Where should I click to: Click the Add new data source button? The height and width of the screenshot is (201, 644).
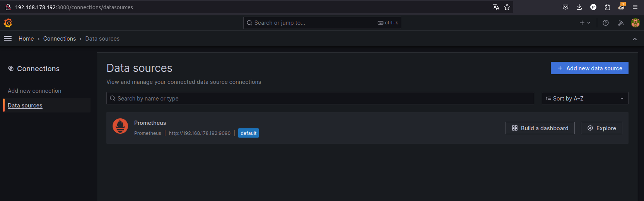tap(589, 68)
